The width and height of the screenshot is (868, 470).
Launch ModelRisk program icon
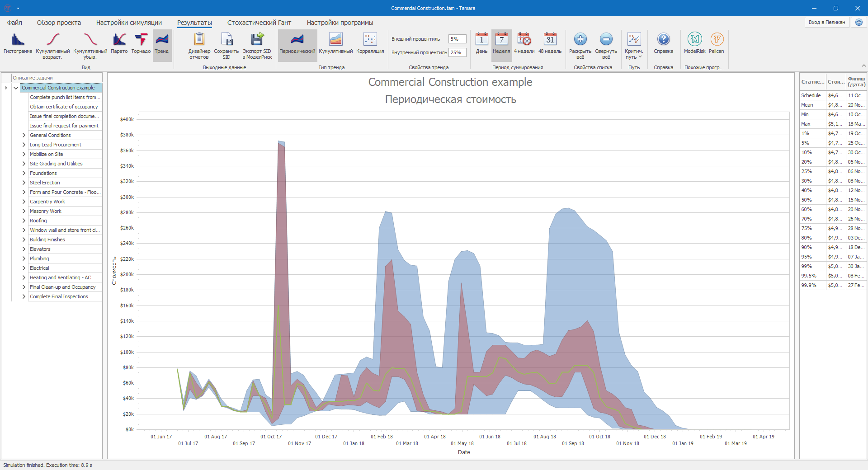point(695,43)
